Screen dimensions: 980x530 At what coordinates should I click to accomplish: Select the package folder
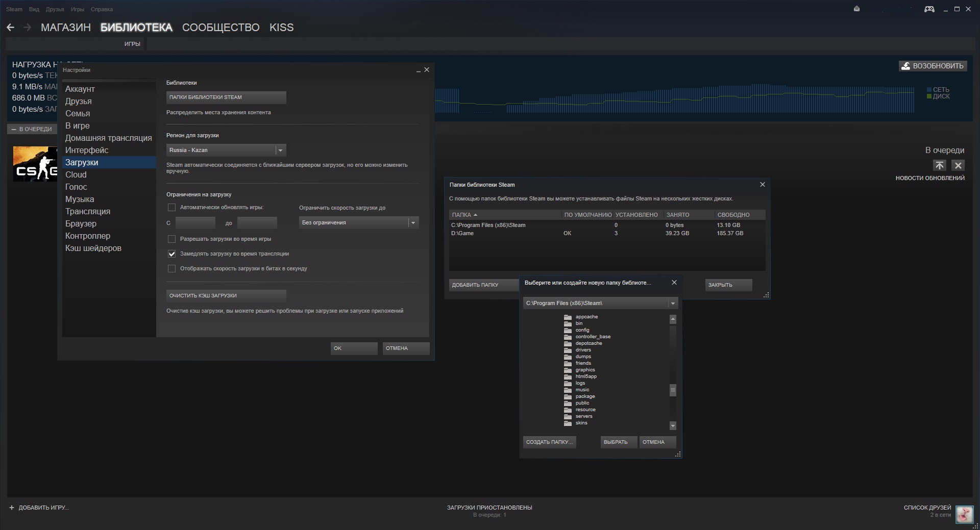585,396
